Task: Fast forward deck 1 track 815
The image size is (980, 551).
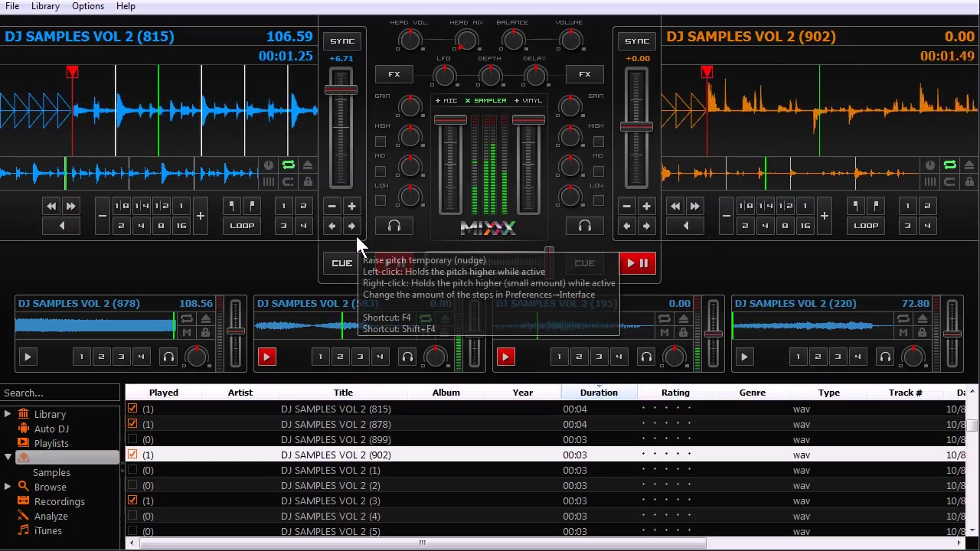Action: (70, 206)
